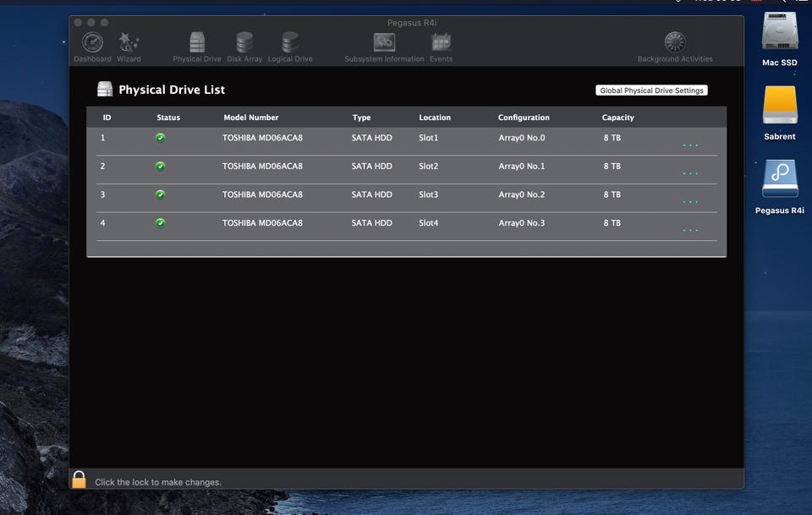Screen dimensions: 812x515
Task: Open the Dashboard view
Action: (92, 44)
